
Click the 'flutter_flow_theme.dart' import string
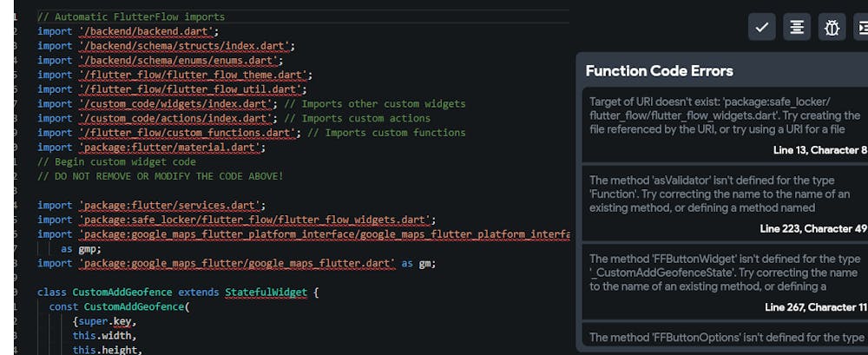(194, 75)
